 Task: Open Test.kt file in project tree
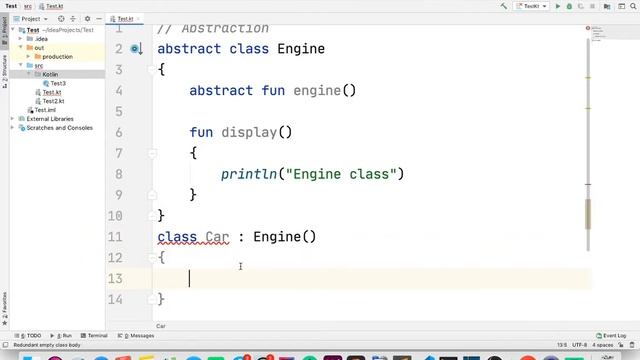click(x=48, y=92)
